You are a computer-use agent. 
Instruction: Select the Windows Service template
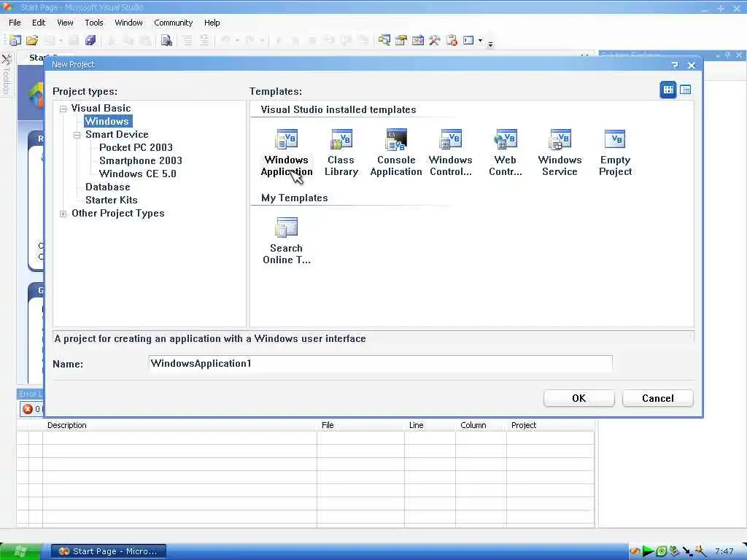560,152
